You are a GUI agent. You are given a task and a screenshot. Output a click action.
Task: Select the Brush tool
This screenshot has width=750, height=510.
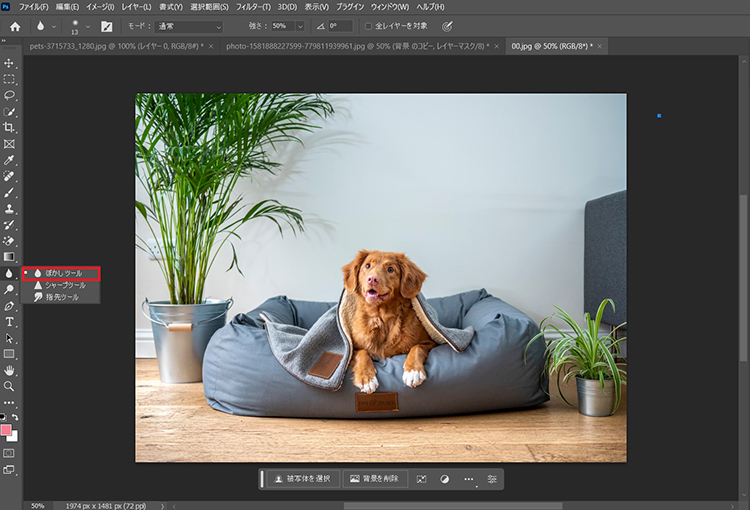click(9, 192)
